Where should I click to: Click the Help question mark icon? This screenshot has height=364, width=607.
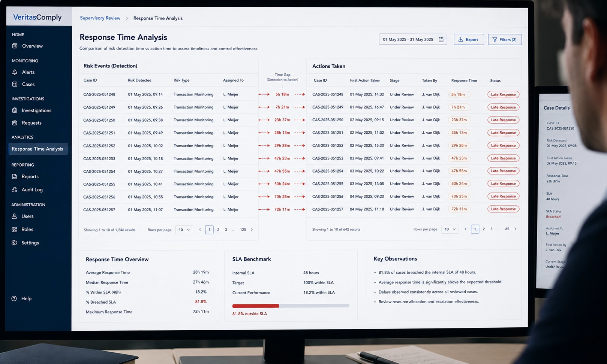(x=14, y=298)
